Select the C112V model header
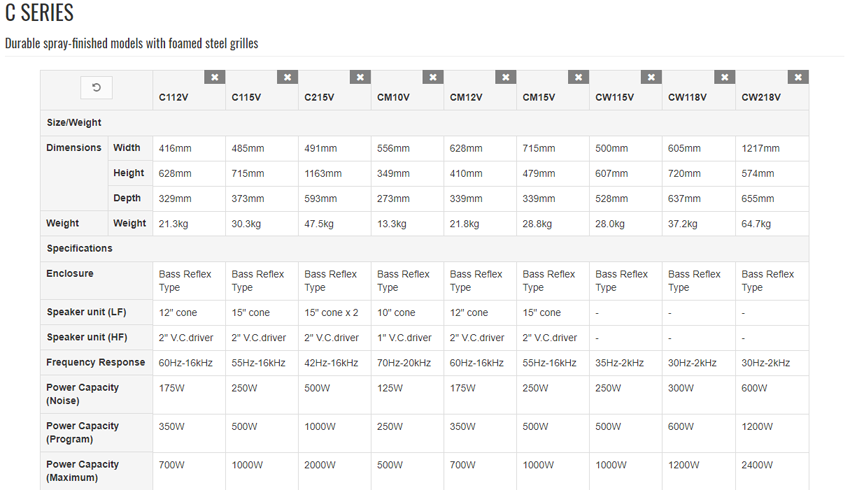This screenshot has height=490, width=850. pyautogui.click(x=173, y=98)
